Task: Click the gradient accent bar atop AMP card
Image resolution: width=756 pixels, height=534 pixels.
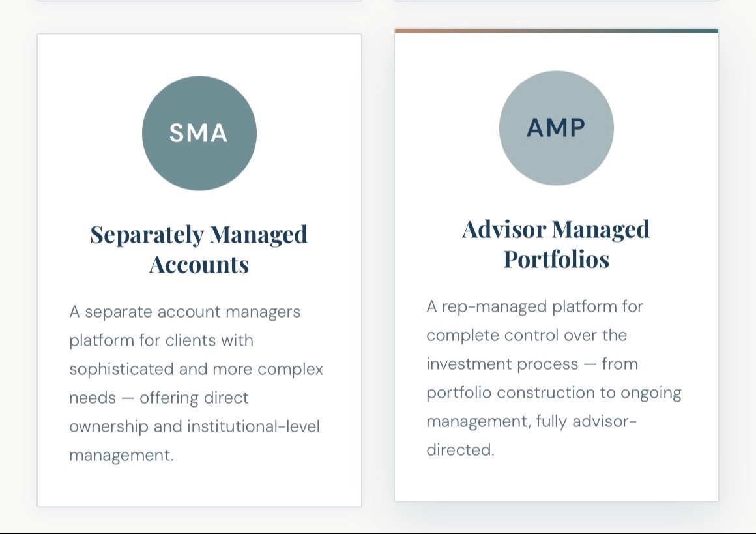Action: coord(556,31)
